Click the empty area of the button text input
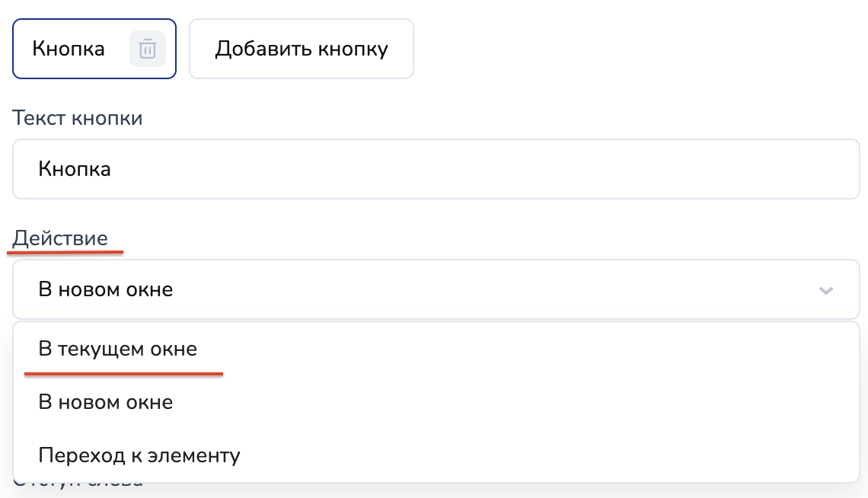The width and height of the screenshot is (868, 498). click(482, 169)
